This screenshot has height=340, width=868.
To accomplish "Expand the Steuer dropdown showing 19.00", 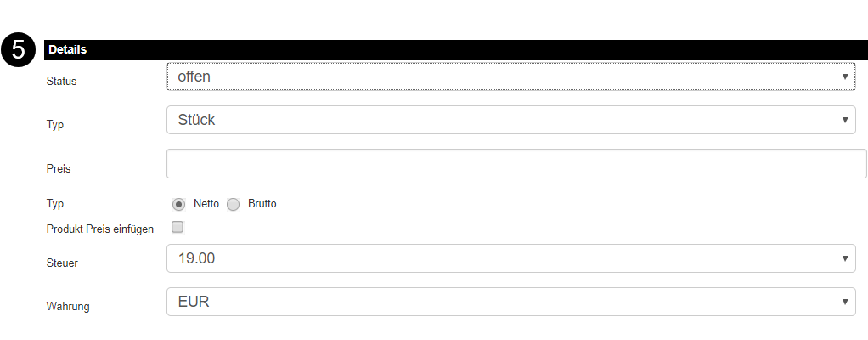I will 510,258.
